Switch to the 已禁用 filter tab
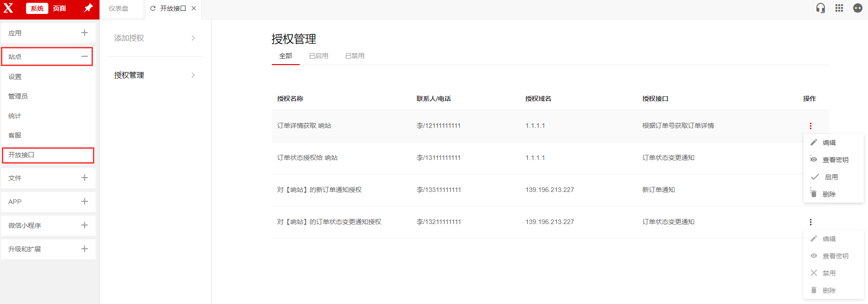The height and width of the screenshot is (304, 868). (x=355, y=56)
